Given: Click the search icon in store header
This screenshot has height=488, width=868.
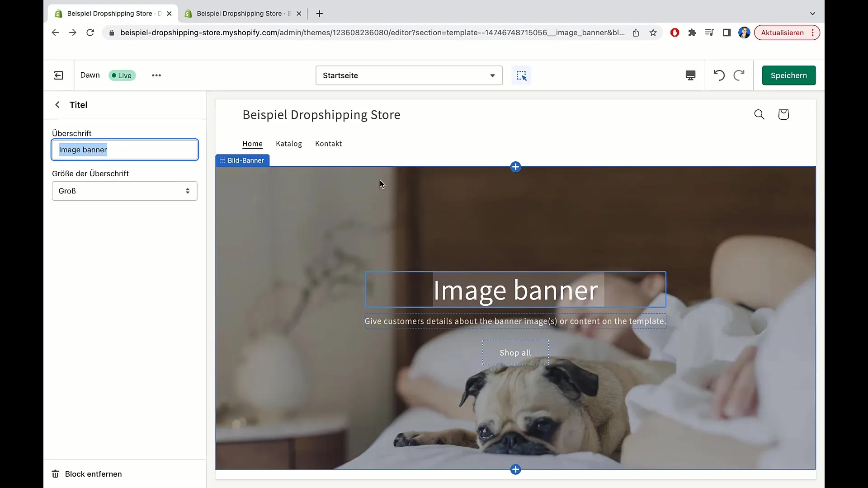Looking at the screenshot, I should [759, 114].
